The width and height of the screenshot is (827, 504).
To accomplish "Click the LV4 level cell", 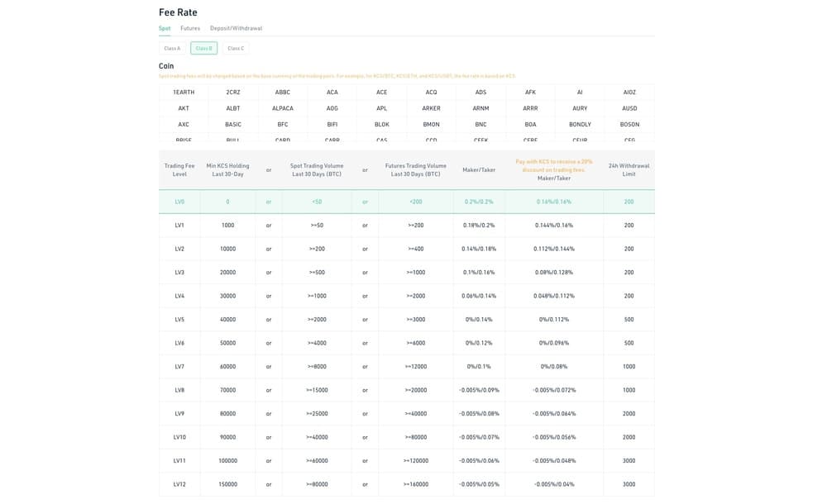I will pos(179,297).
